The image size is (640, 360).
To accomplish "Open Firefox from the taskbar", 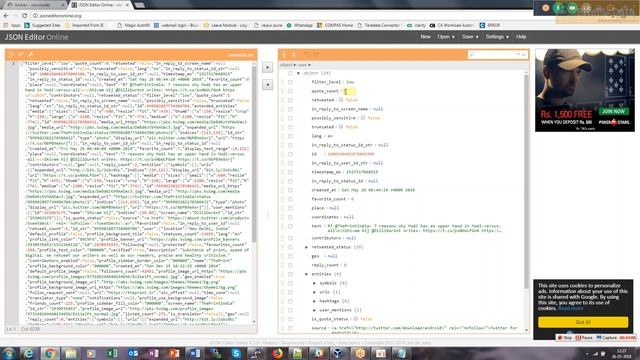I will pos(278,353).
